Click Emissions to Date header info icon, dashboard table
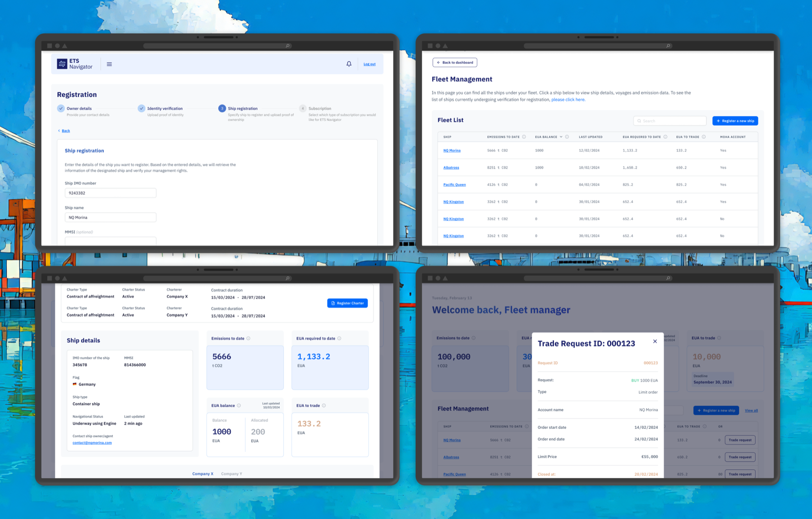This screenshot has height=519, width=812. tap(526, 426)
